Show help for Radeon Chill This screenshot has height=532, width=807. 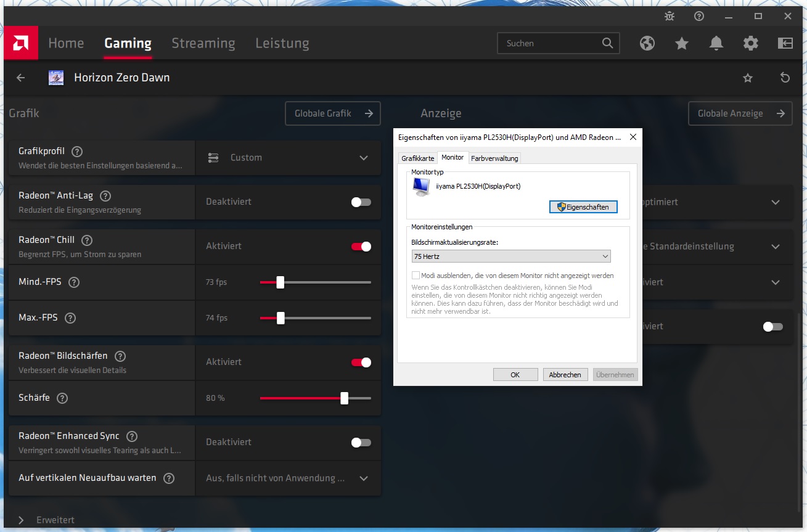(87, 240)
